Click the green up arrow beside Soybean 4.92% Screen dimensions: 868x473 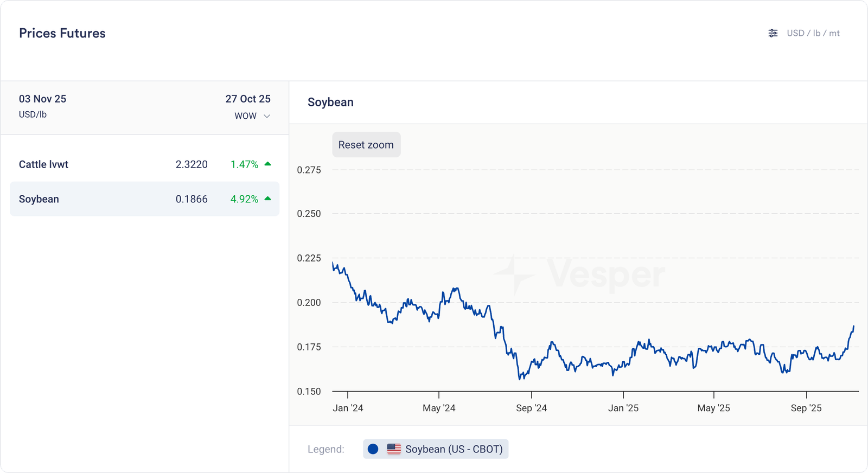click(267, 199)
